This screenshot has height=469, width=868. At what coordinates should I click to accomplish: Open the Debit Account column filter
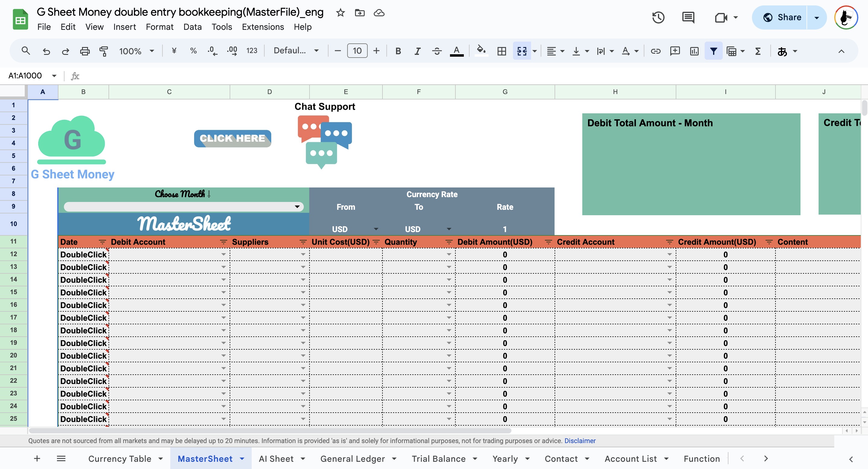tap(223, 242)
